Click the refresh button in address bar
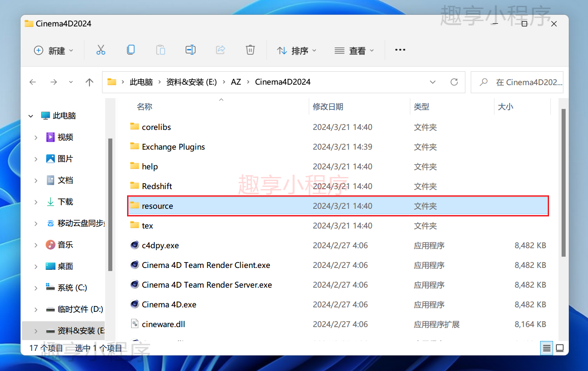This screenshot has height=371, width=588. coord(454,82)
